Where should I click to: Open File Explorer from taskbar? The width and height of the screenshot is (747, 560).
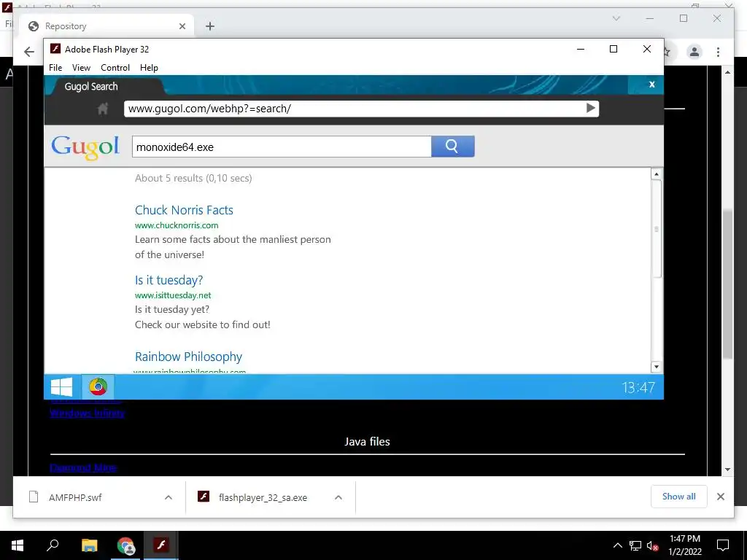point(89,545)
